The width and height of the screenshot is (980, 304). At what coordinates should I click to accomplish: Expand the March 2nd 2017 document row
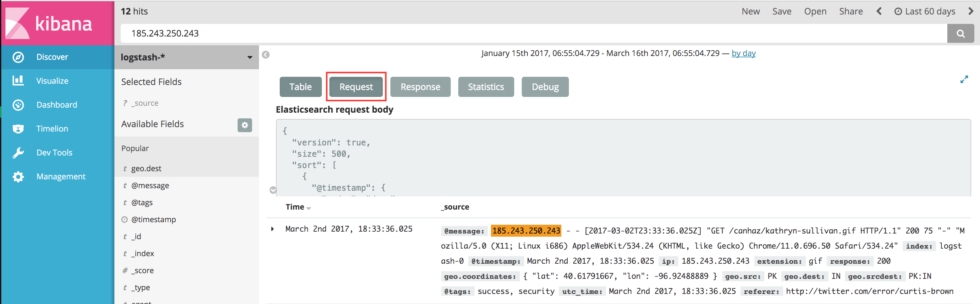tap(273, 229)
